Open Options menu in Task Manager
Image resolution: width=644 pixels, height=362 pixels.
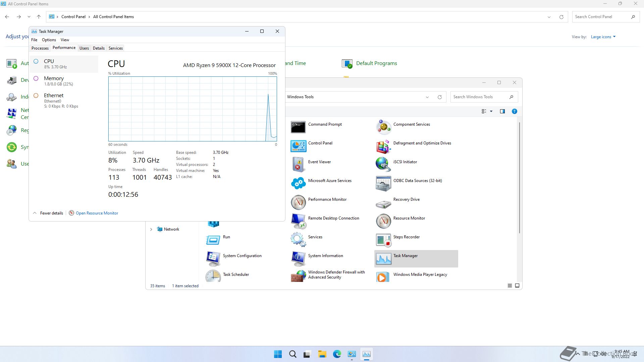[49, 40]
